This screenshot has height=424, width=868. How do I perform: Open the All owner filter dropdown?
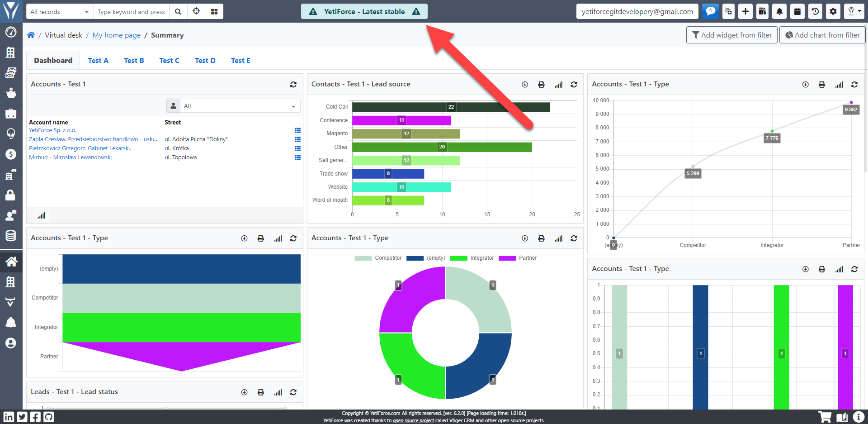click(x=240, y=106)
